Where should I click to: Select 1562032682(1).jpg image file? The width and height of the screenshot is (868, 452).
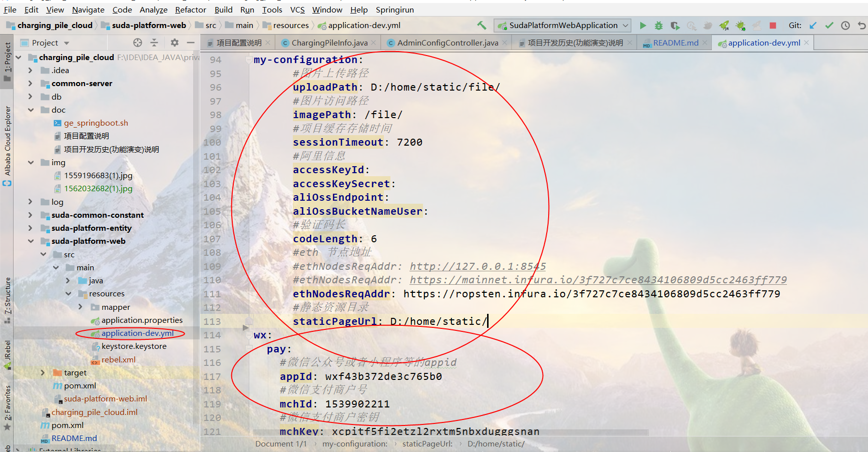tap(98, 189)
